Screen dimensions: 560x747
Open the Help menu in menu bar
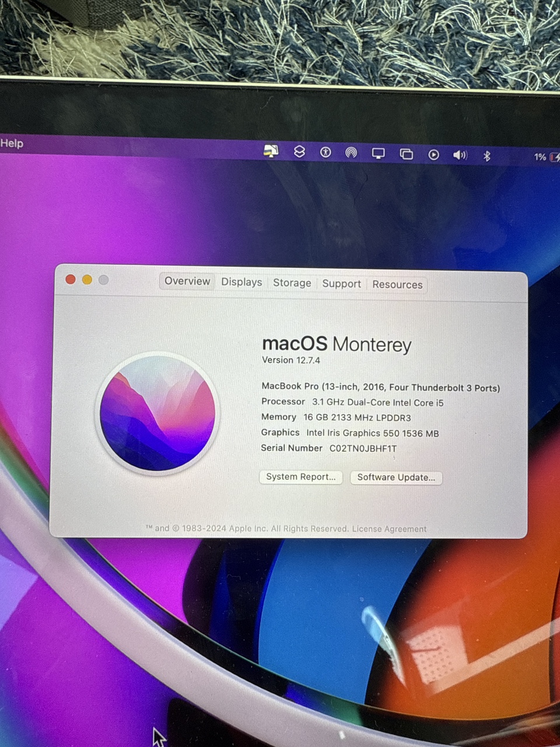click(12, 144)
